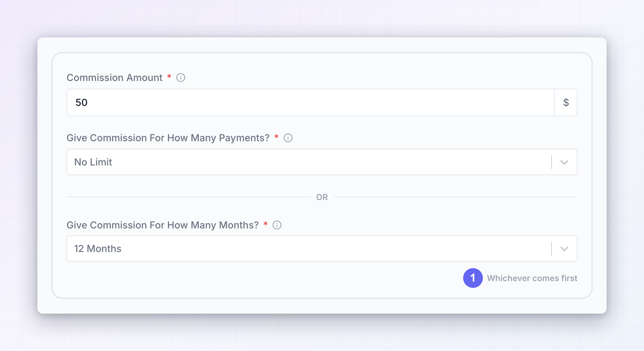Click the OR divider text
Viewport: 644px width, 351px height.
(x=322, y=197)
